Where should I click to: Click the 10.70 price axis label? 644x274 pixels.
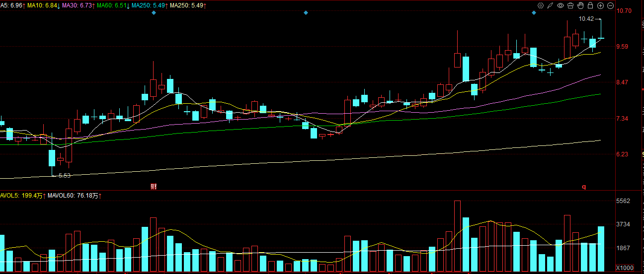623,10
